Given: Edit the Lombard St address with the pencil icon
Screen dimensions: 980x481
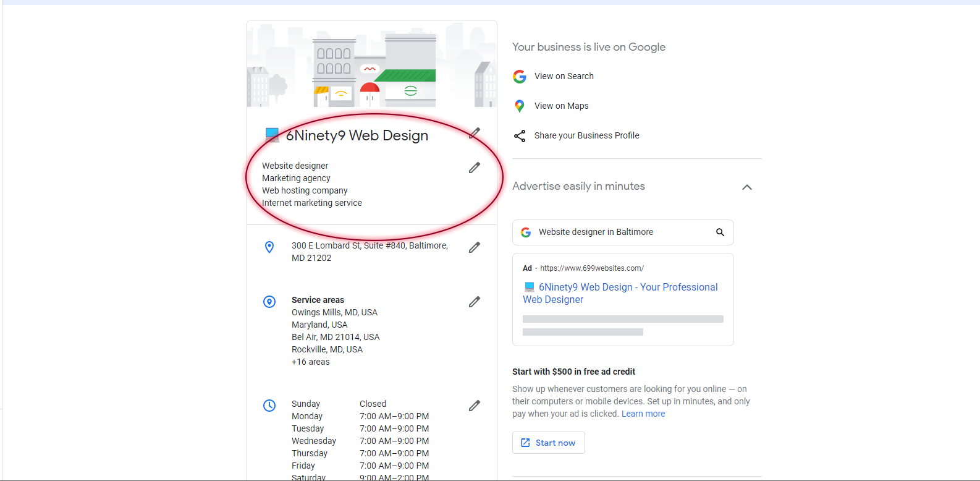Looking at the screenshot, I should [475, 247].
